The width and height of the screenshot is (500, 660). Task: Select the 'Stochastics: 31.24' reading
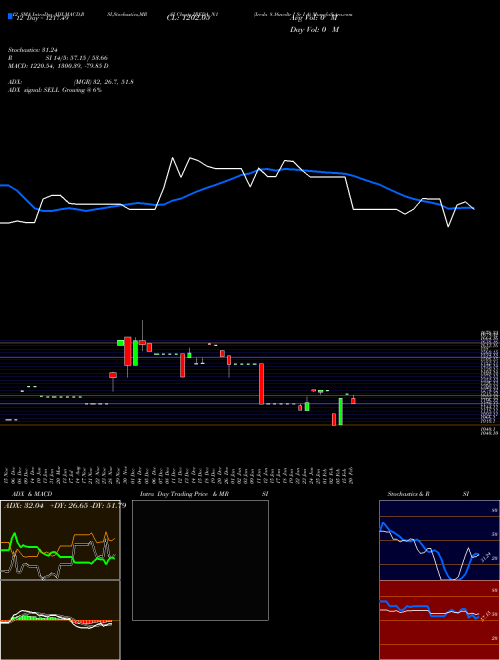point(33,50)
